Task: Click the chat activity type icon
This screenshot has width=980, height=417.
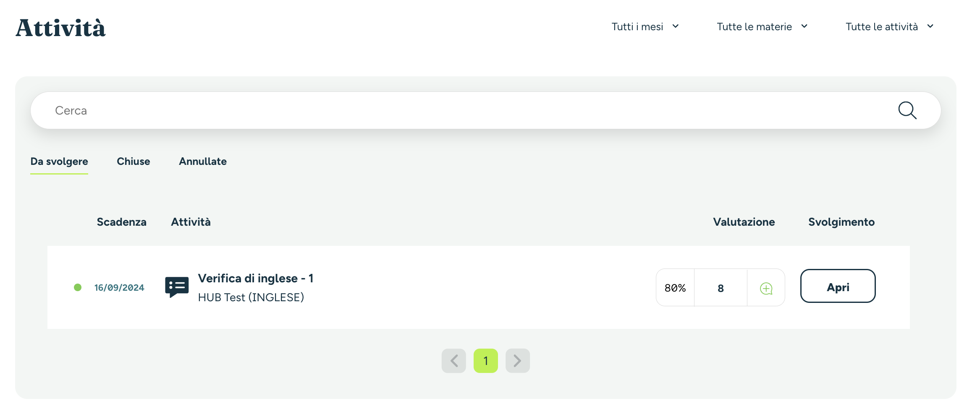Action: 177,287
